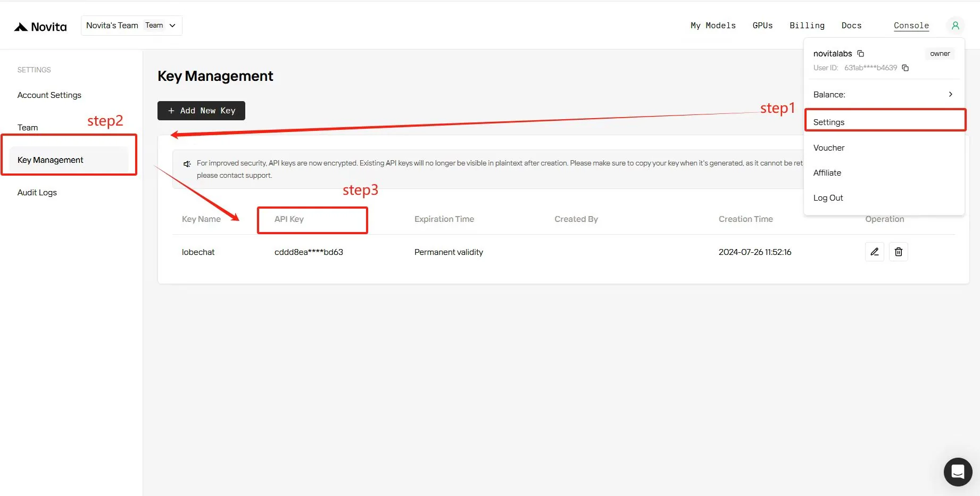The image size is (980, 496).
Task: Click the API Key column header
Action: [289, 219]
